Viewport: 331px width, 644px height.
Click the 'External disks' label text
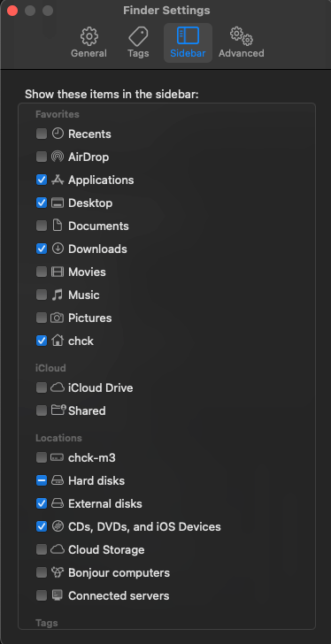pyautogui.click(x=105, y=503)
